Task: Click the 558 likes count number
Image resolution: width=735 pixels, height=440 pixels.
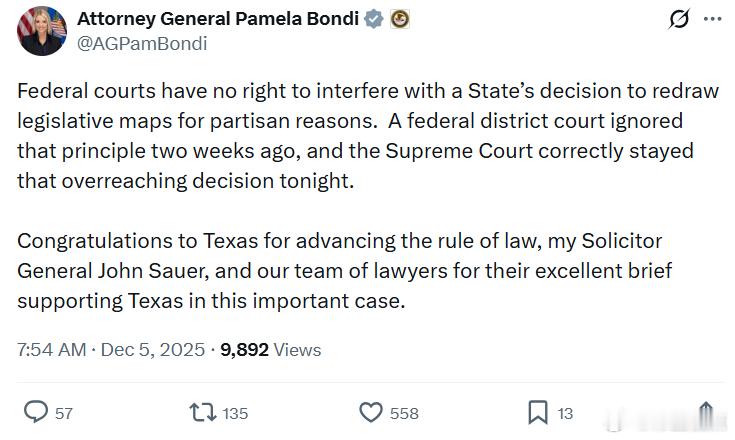Action: tap(404, 413)
